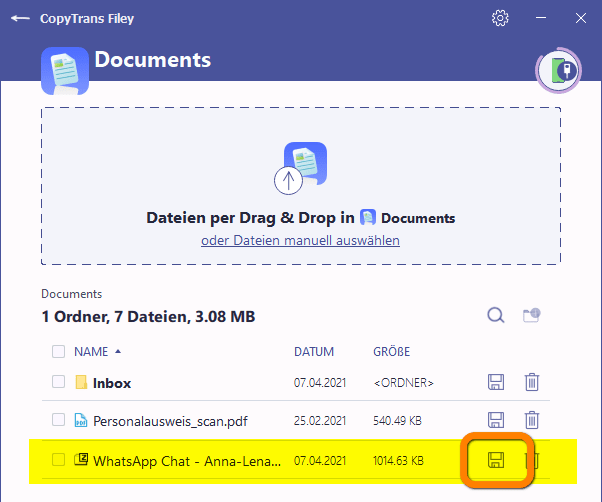Click the zip icon of WhatsApp Chat file
Viewport: 602px width, 502px height.
(x=81, y=459)
